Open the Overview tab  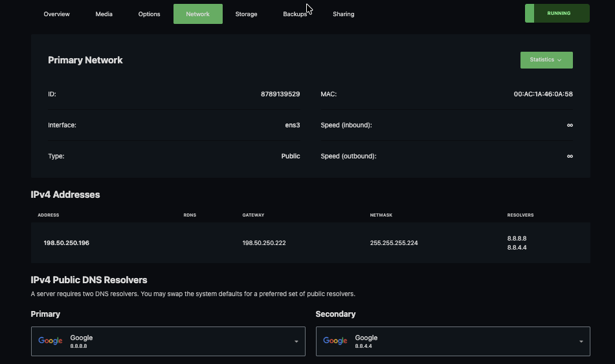tap(56, 14)
